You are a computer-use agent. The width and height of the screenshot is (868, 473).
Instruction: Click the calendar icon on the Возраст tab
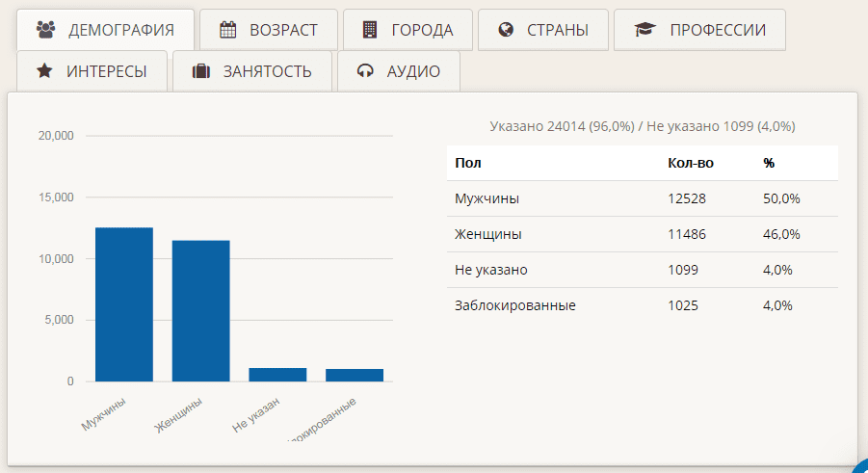(227, 30)
